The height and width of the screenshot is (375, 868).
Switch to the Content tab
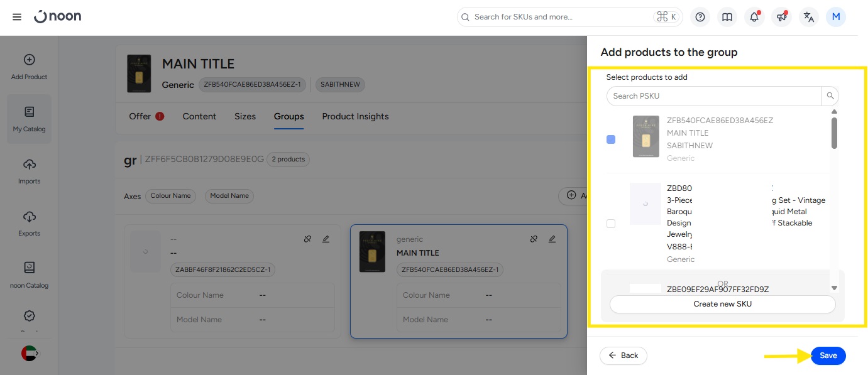(199, 116)
